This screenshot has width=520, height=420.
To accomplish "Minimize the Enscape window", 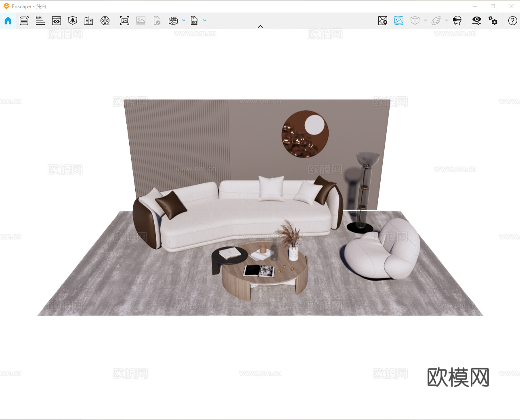I will pos(475,6).
